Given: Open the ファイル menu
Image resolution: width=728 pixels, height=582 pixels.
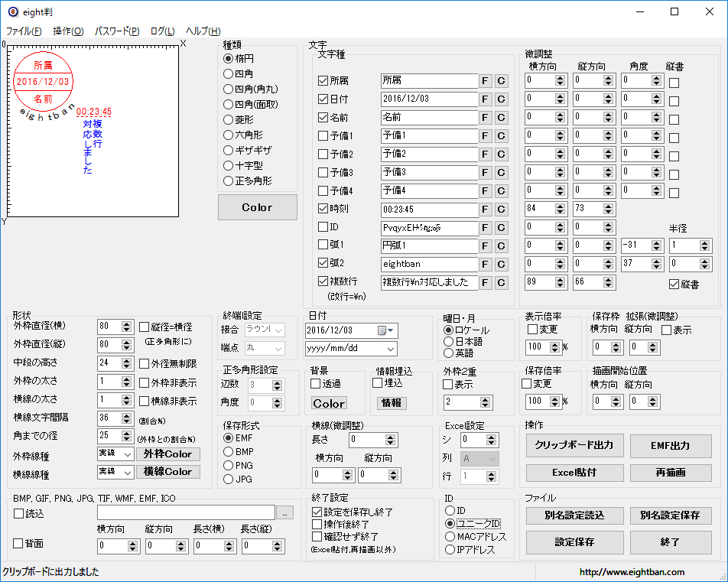Looking at the screenshot, I should tap(24, 31).
